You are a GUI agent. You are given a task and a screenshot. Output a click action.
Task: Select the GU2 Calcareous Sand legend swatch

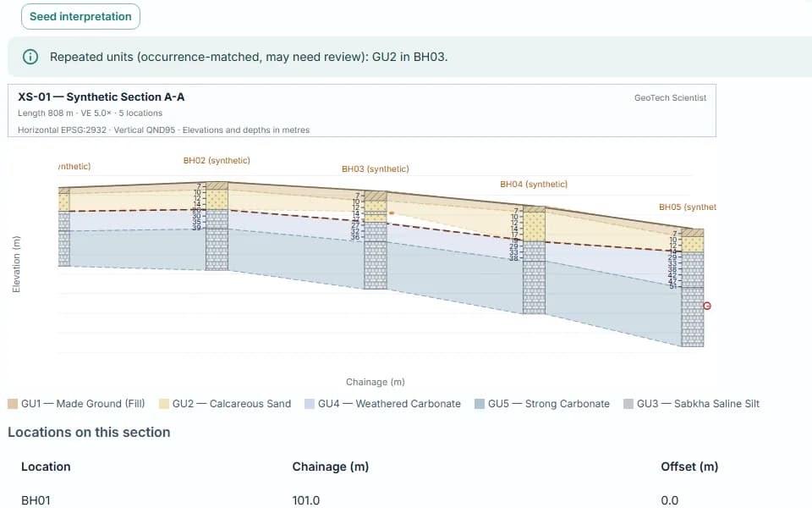(163, 404)
